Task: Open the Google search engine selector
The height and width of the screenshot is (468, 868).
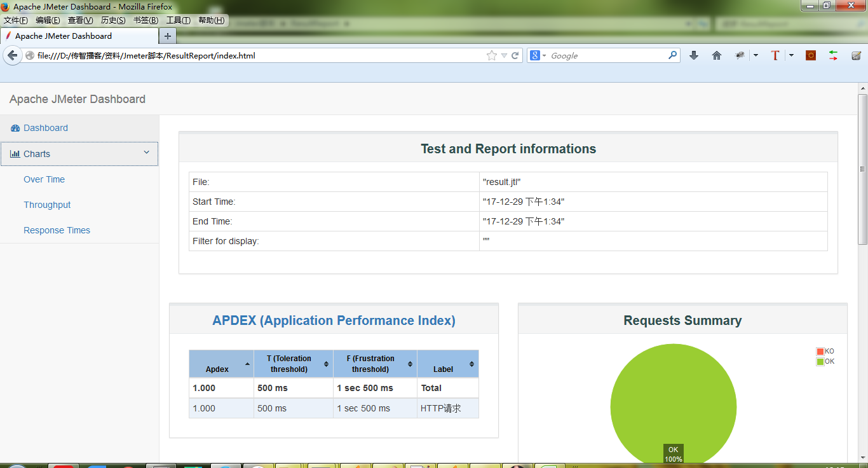Action: tap(538, 55)
